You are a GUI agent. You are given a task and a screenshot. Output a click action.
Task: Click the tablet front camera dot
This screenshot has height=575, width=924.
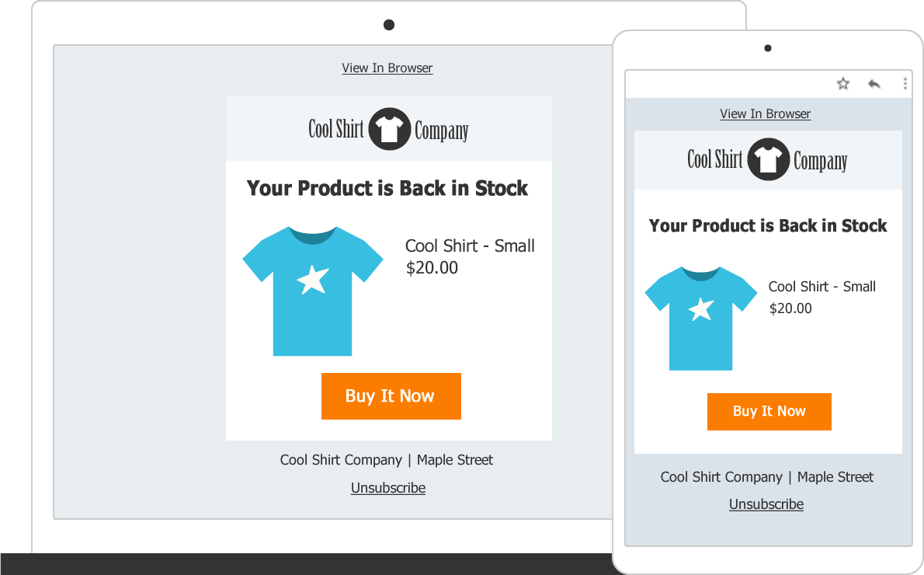click(768, 48)
